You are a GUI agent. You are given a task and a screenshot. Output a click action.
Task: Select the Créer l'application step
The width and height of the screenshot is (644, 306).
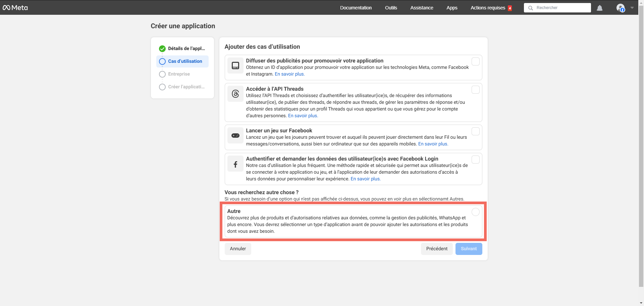pos(182,87)
